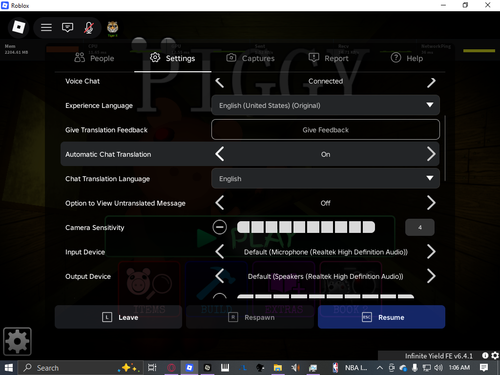Image resolution: width=500 pixels, height=375 pixels.
Task: Click left arrow for Untranslated Message option
Action: 220,203
